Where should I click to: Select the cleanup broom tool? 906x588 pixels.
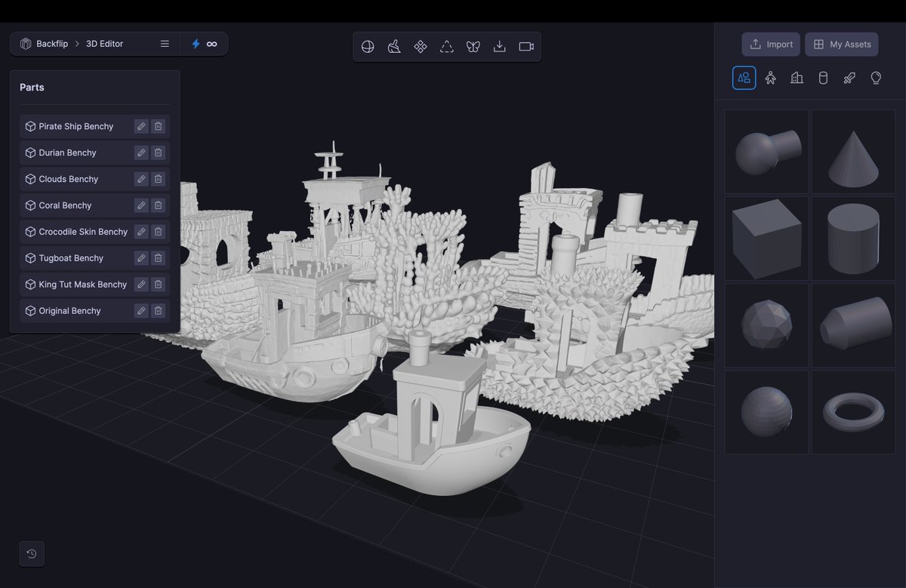point(394,47)
